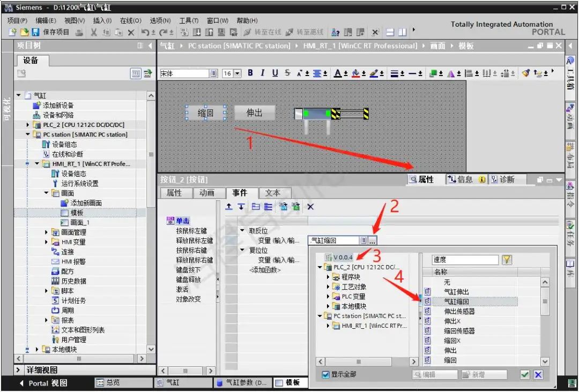Click the accessible devices icon with question mark

(x=335, y=33)
